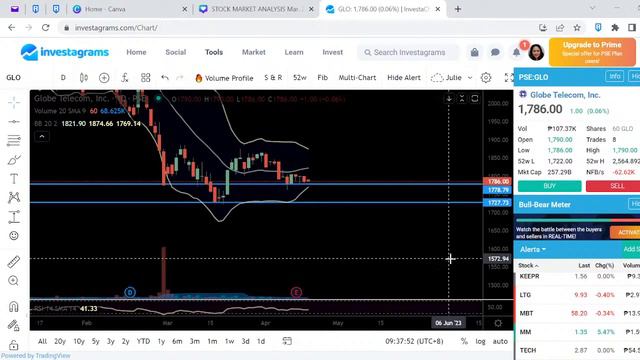Open the Market menu
This screenshot has height=360, width=640.
[x=253, y=52]
